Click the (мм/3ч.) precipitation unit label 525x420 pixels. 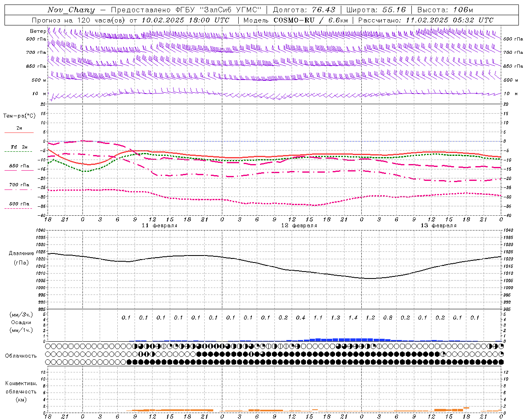click(x=21, y=315)
